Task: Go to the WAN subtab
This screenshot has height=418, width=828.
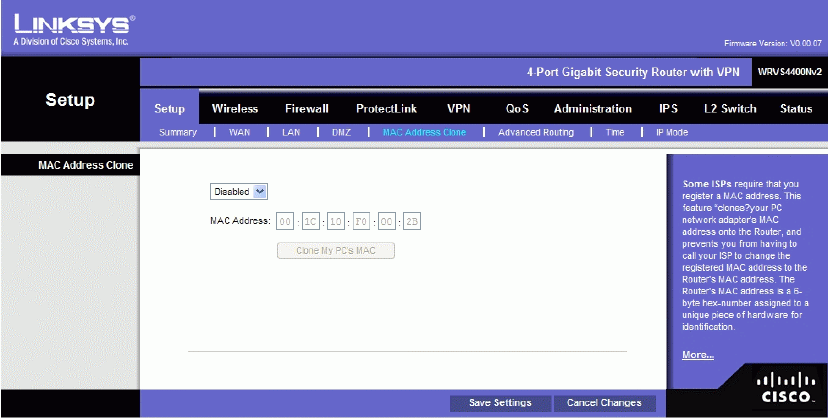Action: pos(239,132)
